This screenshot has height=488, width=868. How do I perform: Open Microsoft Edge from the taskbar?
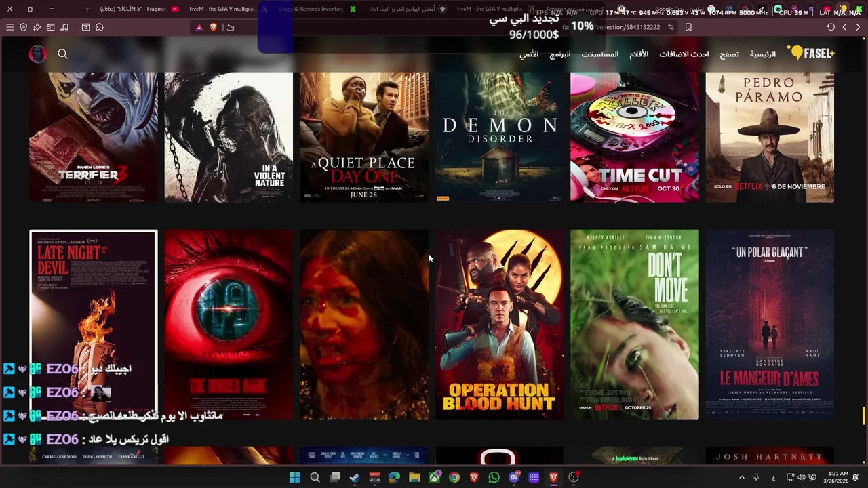pos(395,477)
